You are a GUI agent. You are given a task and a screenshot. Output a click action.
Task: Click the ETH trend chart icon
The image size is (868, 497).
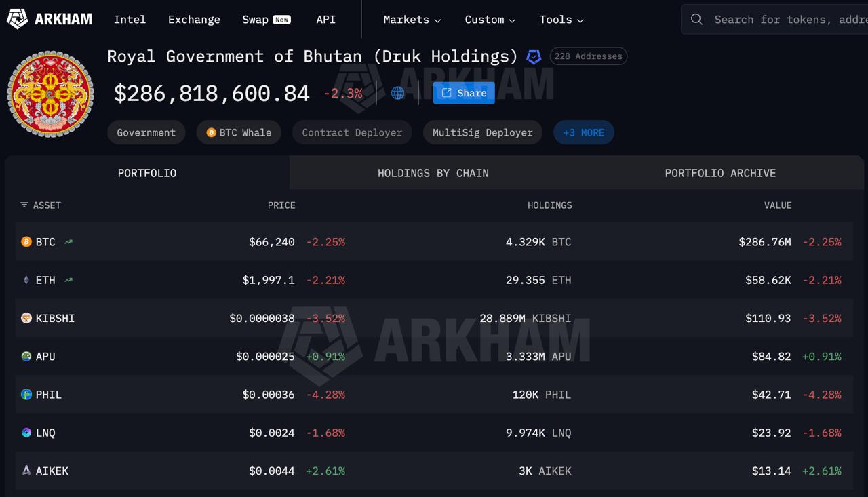click(68, 280)
